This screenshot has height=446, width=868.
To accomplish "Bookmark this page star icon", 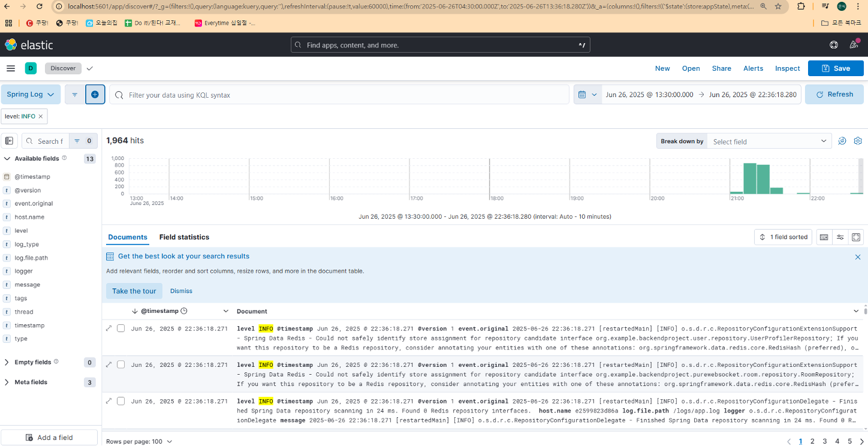I will [778, 6].
